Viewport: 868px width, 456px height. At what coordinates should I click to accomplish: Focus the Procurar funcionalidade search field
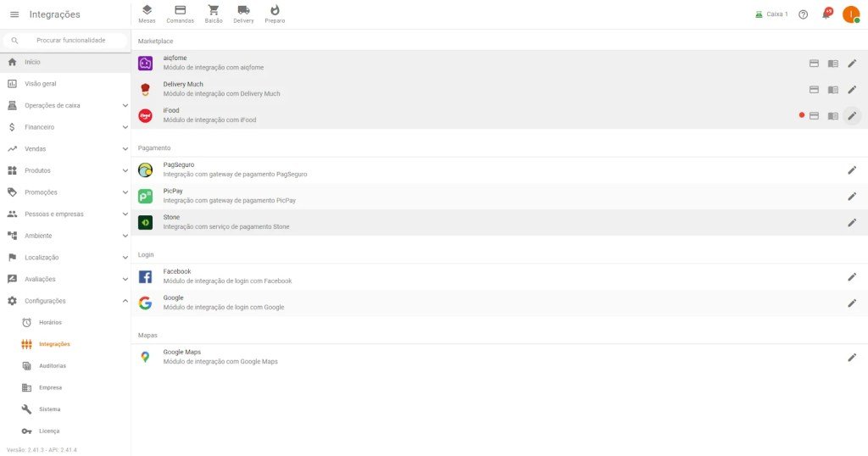click(65, 41)
